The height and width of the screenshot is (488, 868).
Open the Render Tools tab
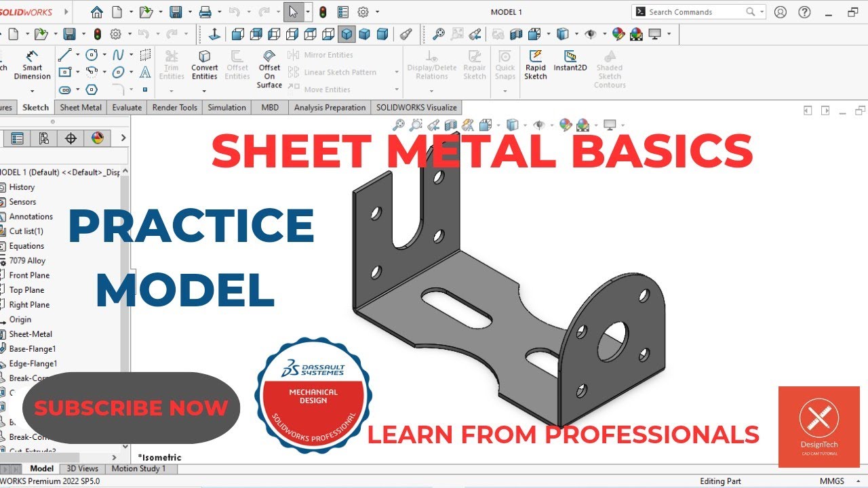click(175, 107)
